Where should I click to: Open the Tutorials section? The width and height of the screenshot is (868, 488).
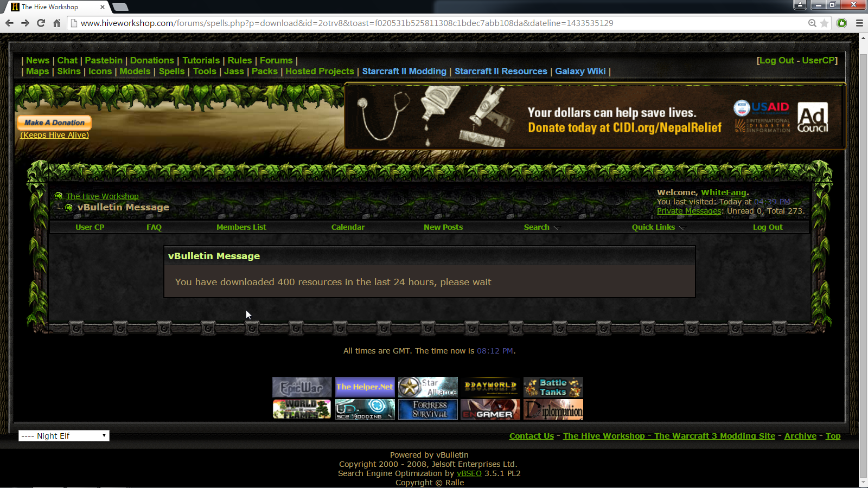pos(201,60)
